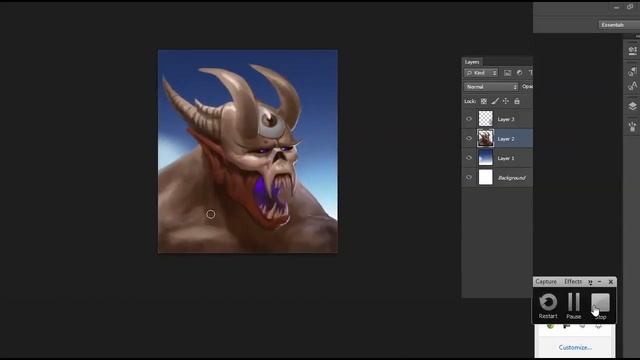Select Layer 2 demon thumbnail

(485, 138)
